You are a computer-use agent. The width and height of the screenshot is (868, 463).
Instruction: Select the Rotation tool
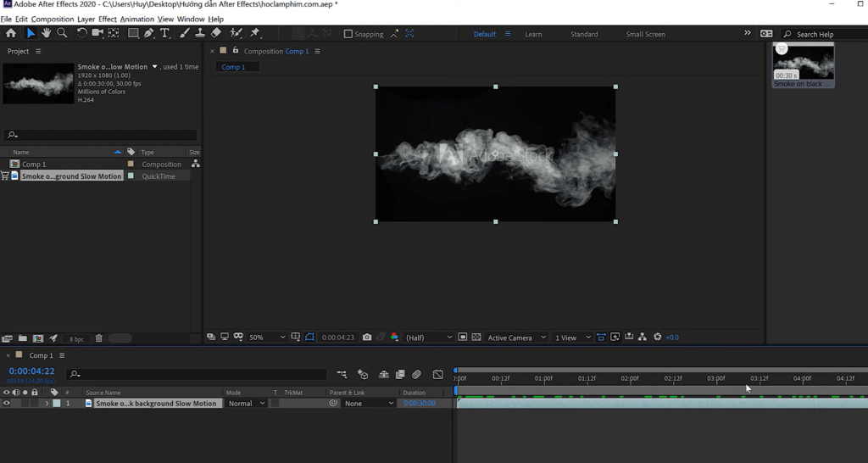(81, 33)
